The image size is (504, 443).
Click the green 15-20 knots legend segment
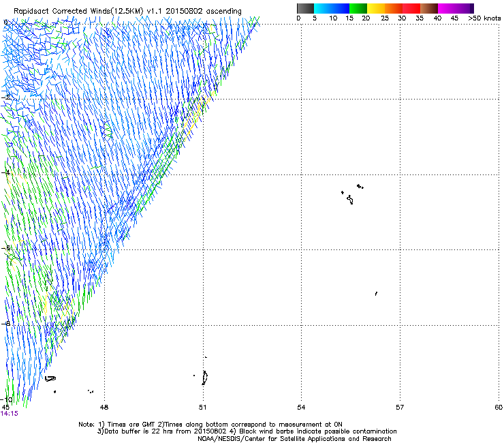click(x=358, y=8)
